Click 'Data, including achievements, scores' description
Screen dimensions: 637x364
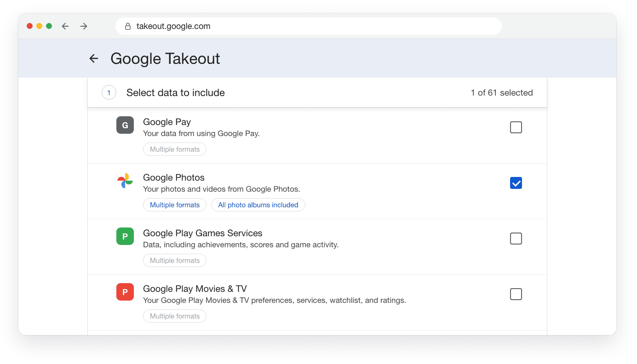click(x=241, y=245)
